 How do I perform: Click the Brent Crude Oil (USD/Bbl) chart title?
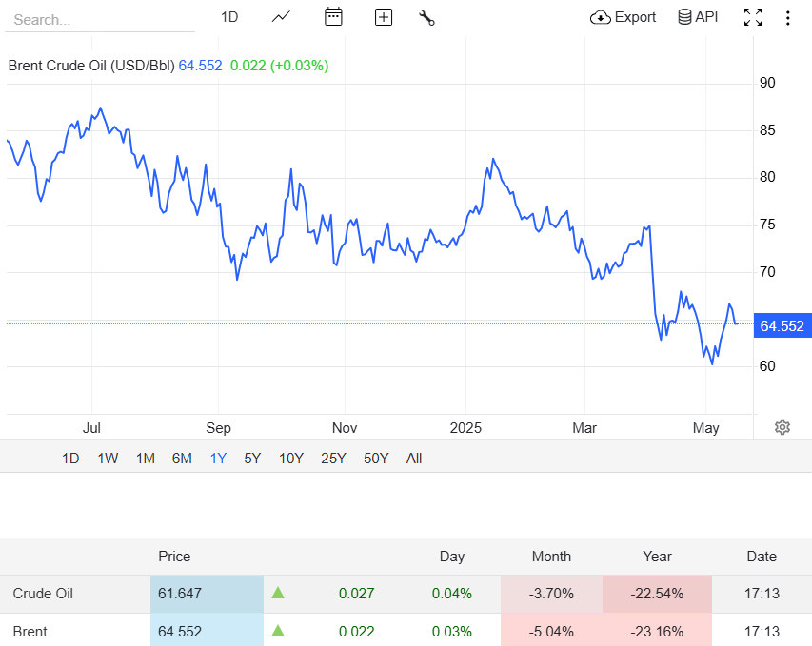91,66
